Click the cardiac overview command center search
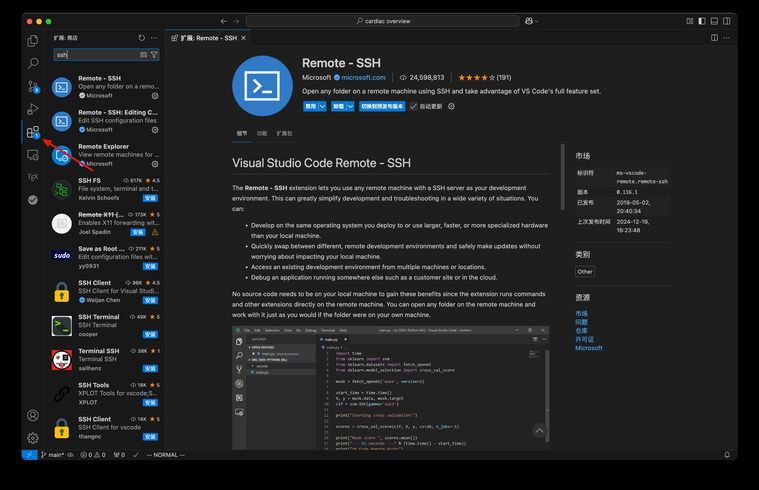759x490 pixels. pos(382,21)
